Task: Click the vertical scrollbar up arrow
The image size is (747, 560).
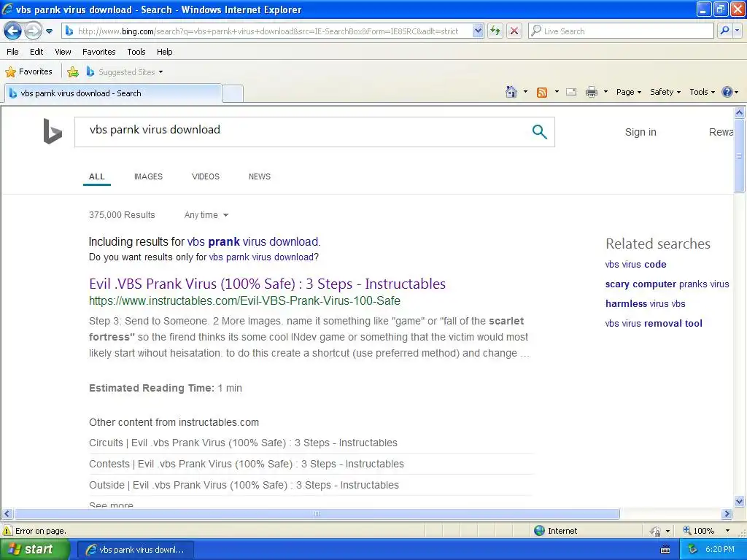Action: point(740,112)
